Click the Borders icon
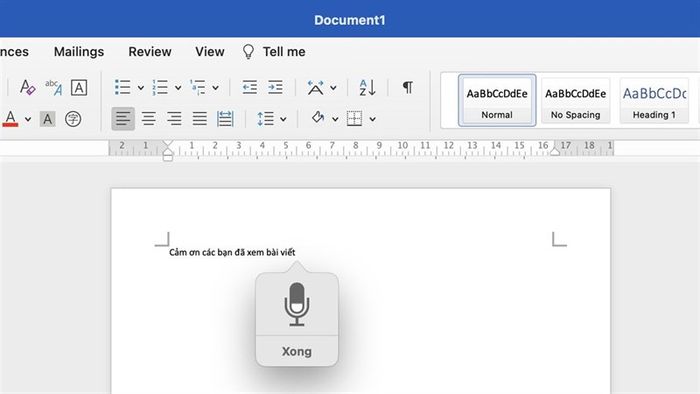The width and height of the screenshot is (700, 394). tap(354, 119)
